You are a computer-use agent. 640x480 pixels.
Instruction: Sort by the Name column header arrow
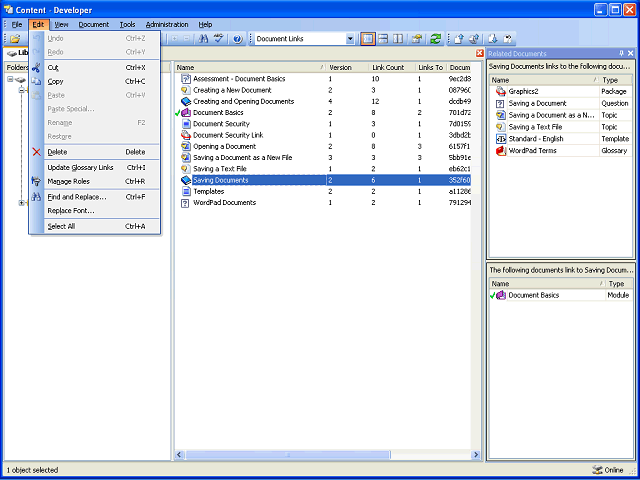coord(322,67)
